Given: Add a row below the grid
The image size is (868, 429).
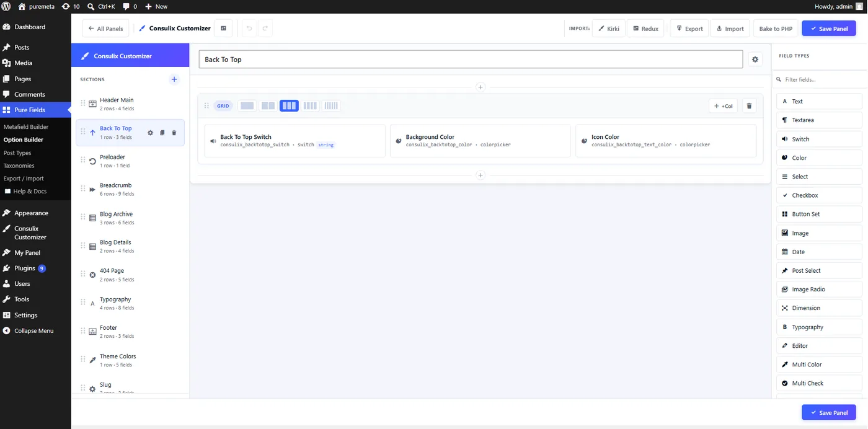Looking at the screenshot, I should point(480,175).
